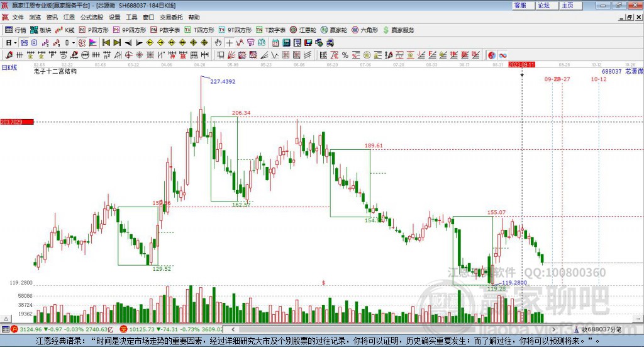Open the 交易委托 menu
This screenshot has width=644, height=347.
click(x=171, y=17)
